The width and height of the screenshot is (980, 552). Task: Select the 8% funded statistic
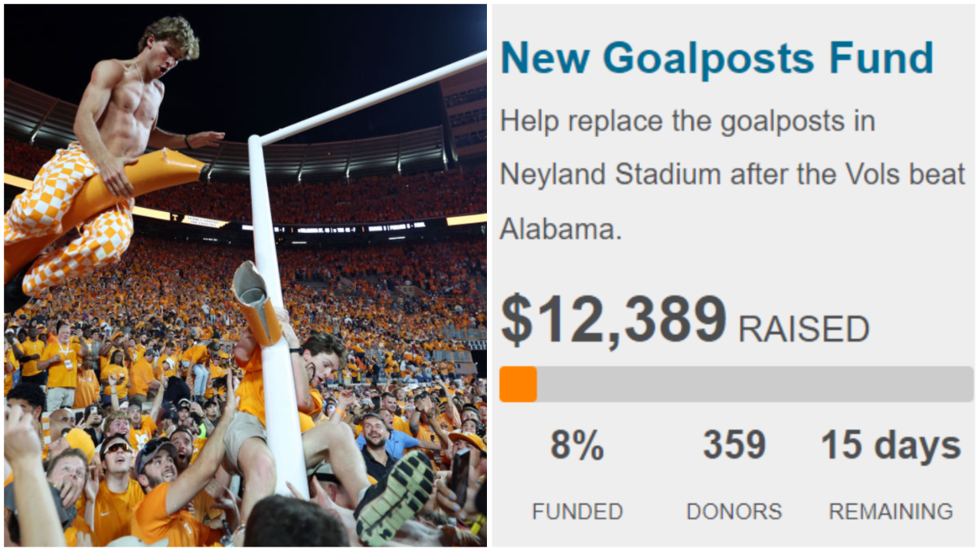pos(577,446)
